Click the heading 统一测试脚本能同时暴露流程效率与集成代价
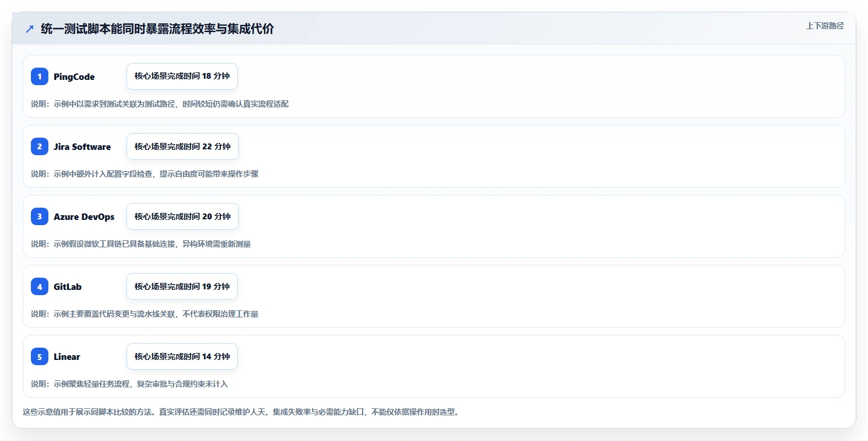The height and width of the screenshot is (441, 868). click(157, 29)
